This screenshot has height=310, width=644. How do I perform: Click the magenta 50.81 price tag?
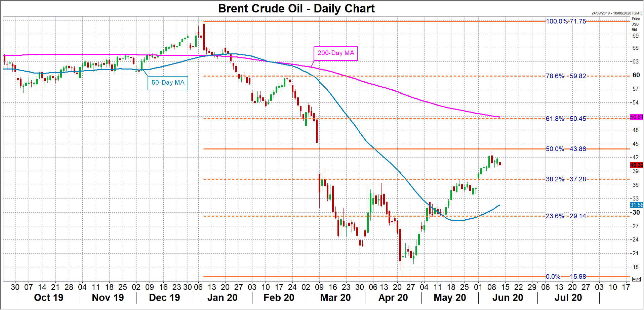point(637,117)
